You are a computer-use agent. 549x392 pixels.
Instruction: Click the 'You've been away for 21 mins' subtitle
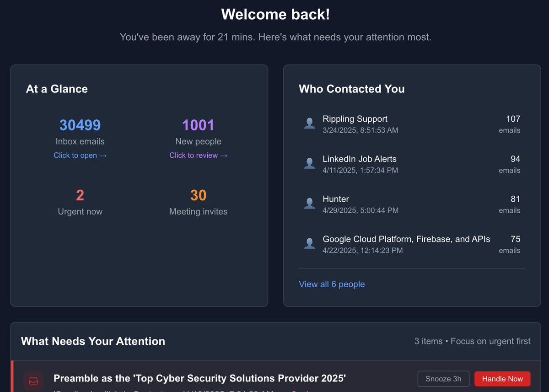pos(275,37)
